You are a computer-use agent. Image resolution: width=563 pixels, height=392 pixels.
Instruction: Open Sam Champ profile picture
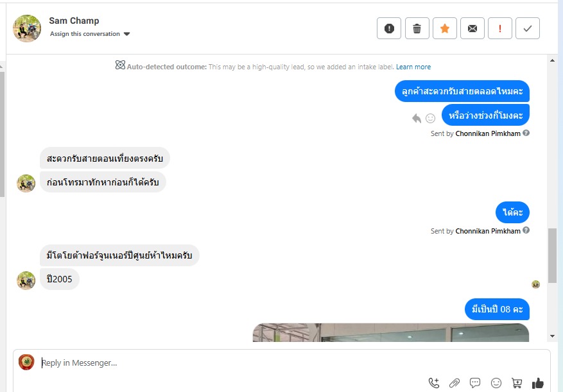tap(27, 28)
